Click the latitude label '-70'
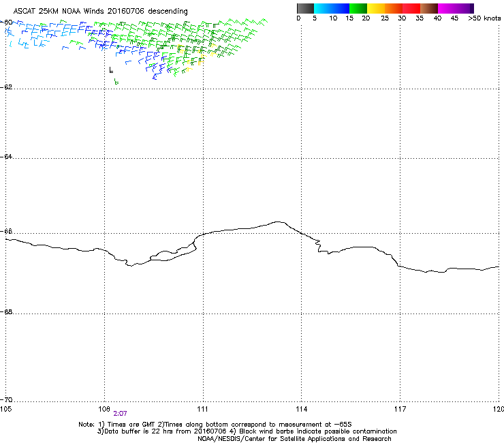The height and width of the screenshot is (443, 504). pos(6,400)
